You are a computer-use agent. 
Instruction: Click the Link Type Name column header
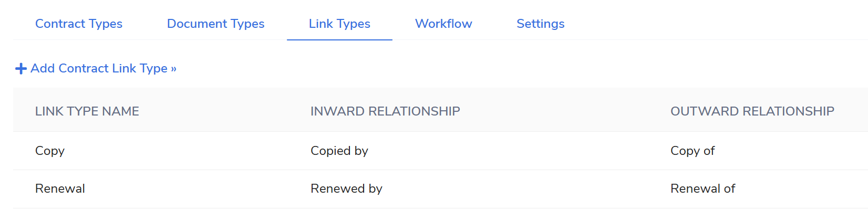click(87, 111)
